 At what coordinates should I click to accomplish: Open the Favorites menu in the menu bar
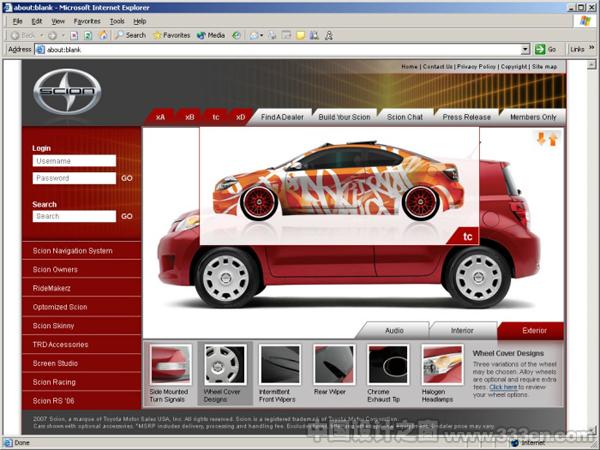tap(87, 21)
